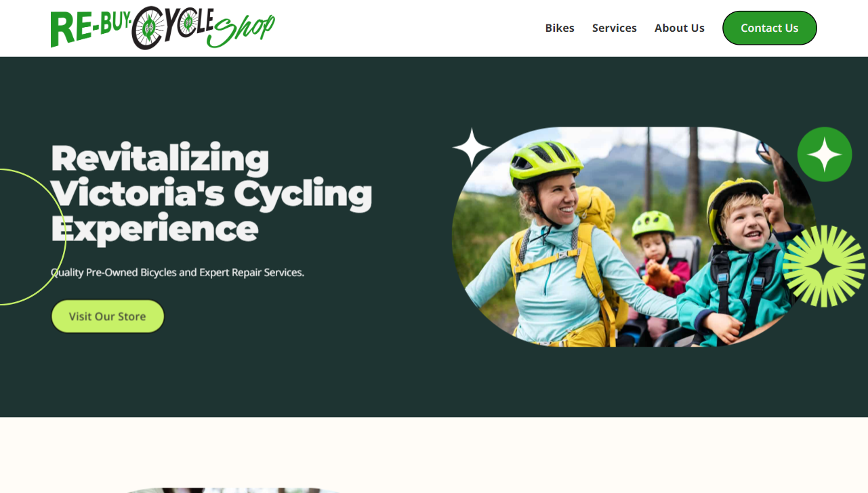Image resolution: width=868 pixels, height=493 pixels.
Task: Click the green circle star icon
Action: (825, 154)
